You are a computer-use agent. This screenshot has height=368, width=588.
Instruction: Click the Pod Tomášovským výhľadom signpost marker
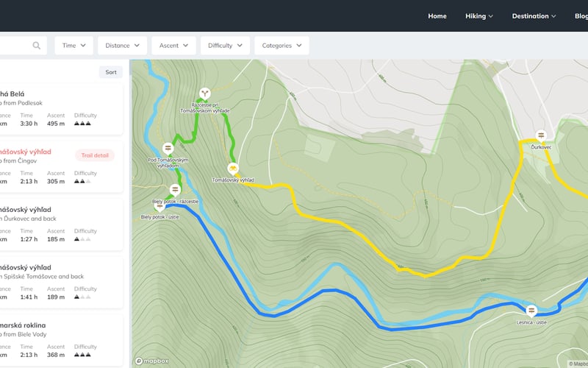[x=168, y=149]
